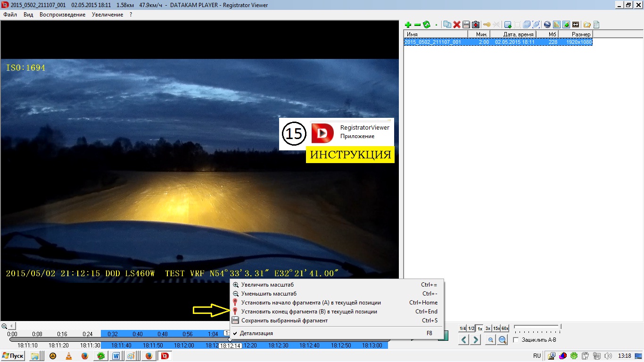Click the 60x speed button
Viewport: 644px width, 362px height.
pyautogui.click(x=505, y=329)
